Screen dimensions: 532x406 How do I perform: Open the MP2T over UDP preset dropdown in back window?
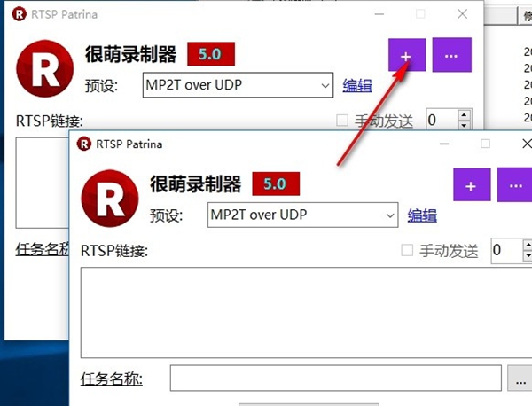238,85
